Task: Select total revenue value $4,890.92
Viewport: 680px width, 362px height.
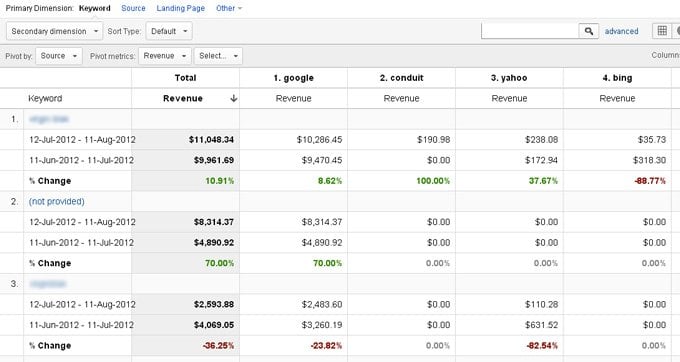Action: click(x=214, y=243)
